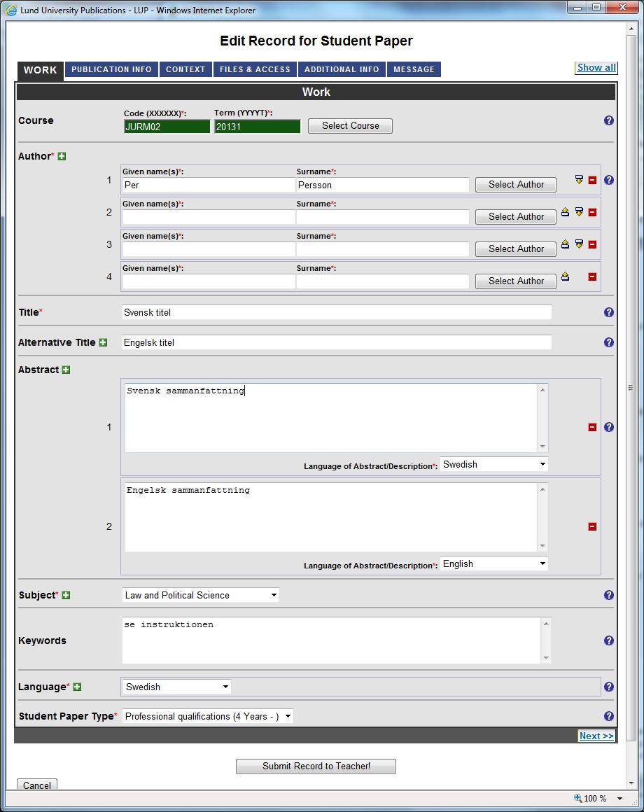Open the browser zoom level dropdown arrow
Screen dimensions: 644x812
pyautogui.click(x=619, y=799)
